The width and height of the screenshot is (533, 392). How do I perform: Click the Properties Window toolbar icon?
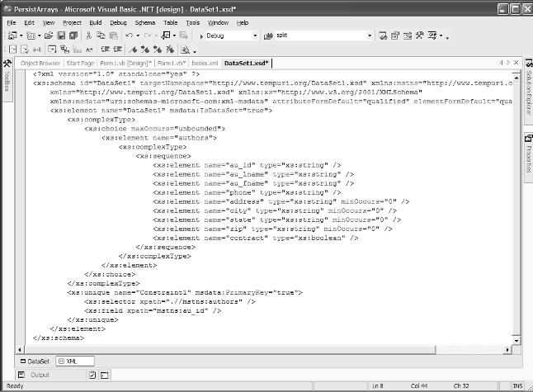394,36
